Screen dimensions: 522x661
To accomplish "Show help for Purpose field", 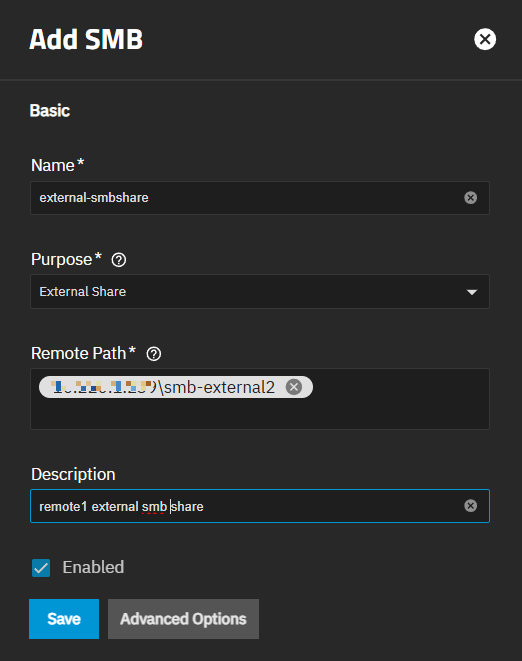I will coord(118,260).
